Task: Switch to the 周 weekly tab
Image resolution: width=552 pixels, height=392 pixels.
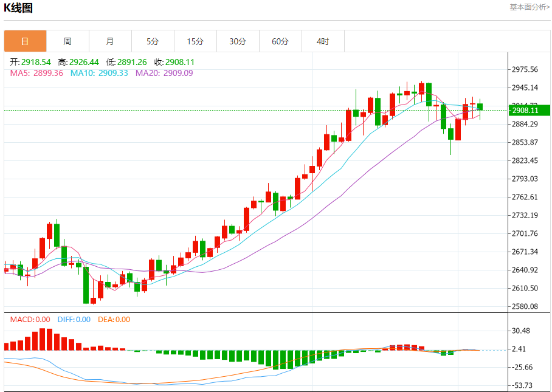Action: 67,41
